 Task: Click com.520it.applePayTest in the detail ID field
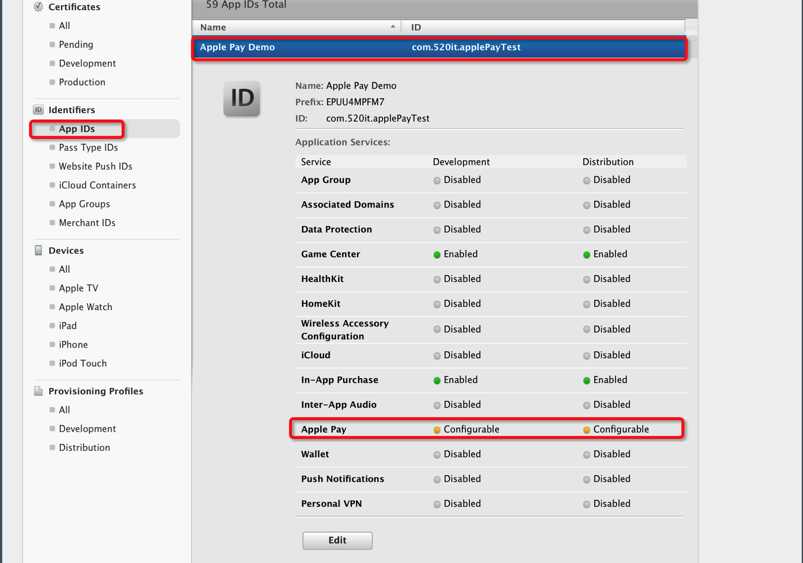pyautogui.click(x=377, y=118)
